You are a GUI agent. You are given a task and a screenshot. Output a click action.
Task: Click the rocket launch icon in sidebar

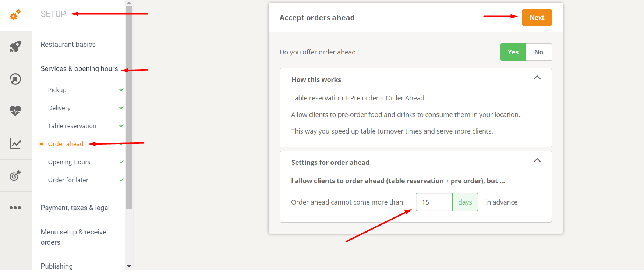15,47
